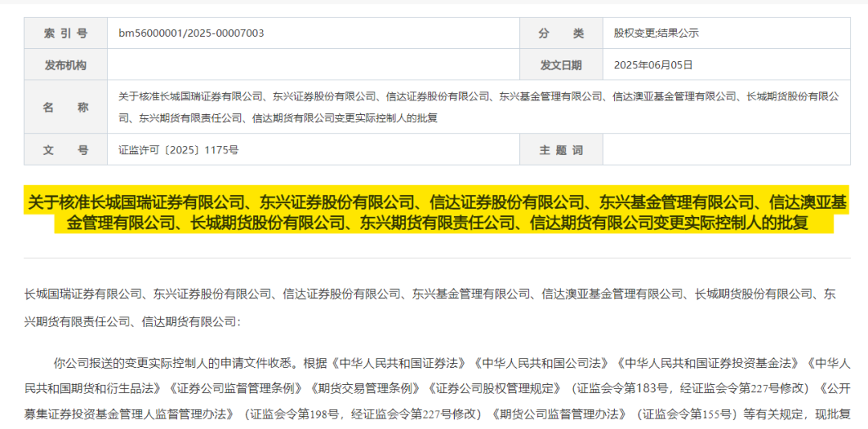
Task: Click the 名称 label cell
Action: coord(65,108)
